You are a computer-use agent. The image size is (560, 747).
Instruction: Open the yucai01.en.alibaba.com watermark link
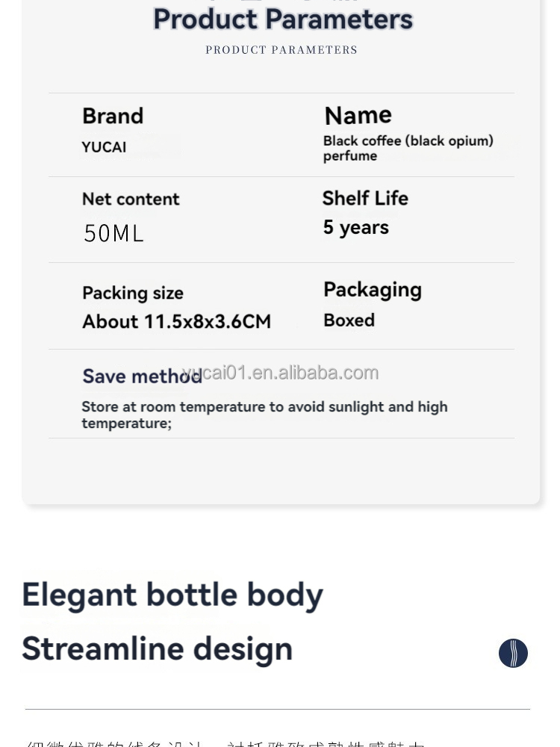(x=281, y=373)
